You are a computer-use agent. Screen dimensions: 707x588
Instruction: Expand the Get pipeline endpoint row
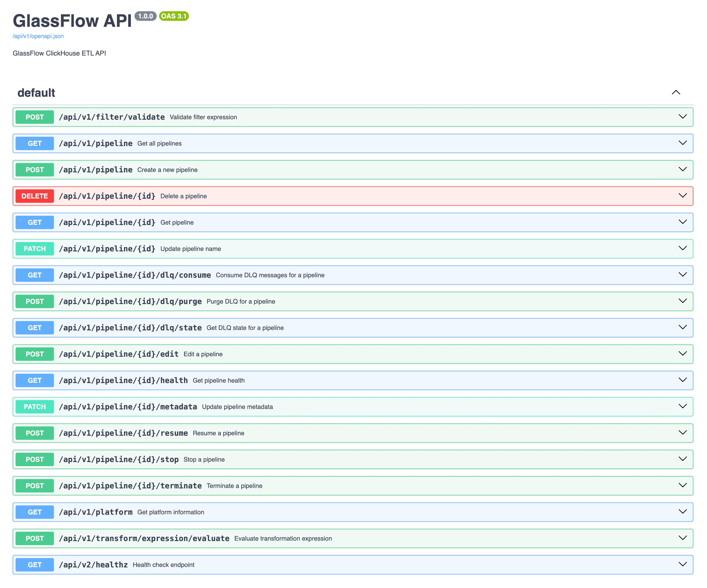[683, 222]
